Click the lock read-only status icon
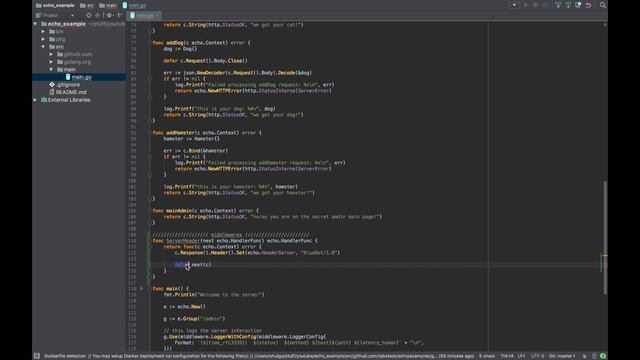The image size is (640, 360). pyautogui.click(x=584, y=356)
